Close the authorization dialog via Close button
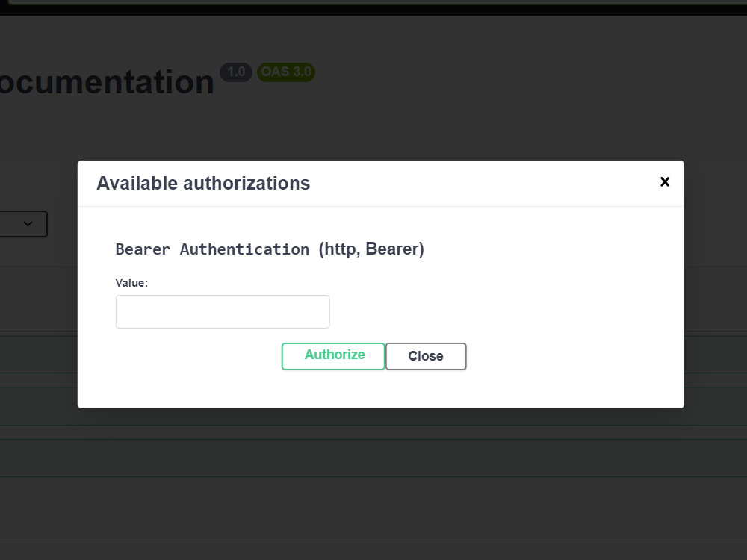The width and height of the screenshot is (747, 560). tap(425, 355)
